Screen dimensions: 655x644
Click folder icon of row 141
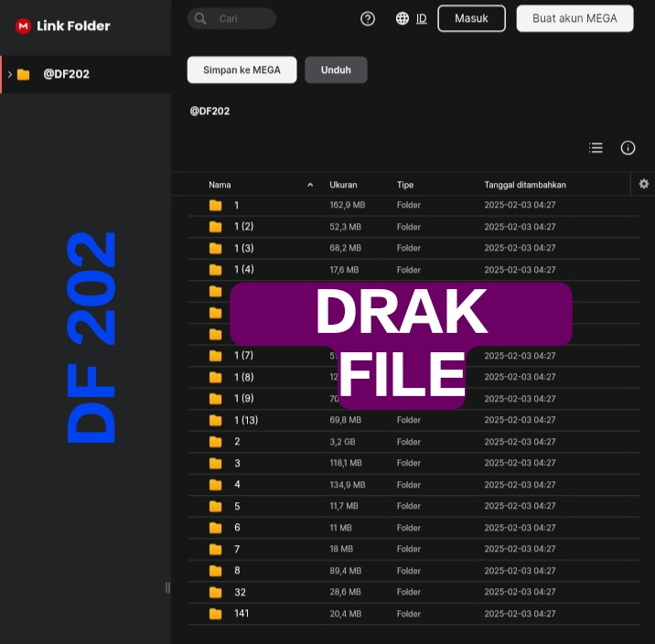pos(216,614)
